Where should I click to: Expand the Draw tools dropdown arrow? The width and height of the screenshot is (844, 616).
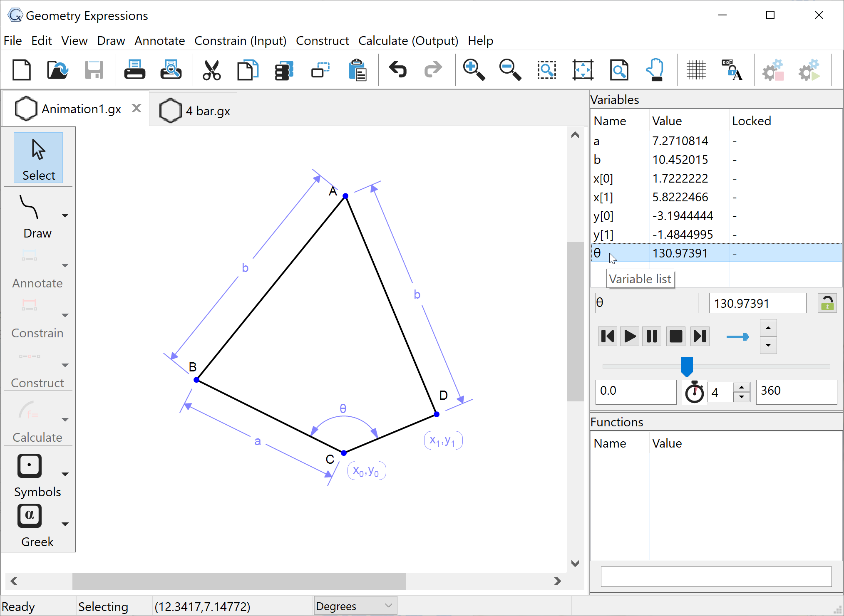(x=65, y=215)
